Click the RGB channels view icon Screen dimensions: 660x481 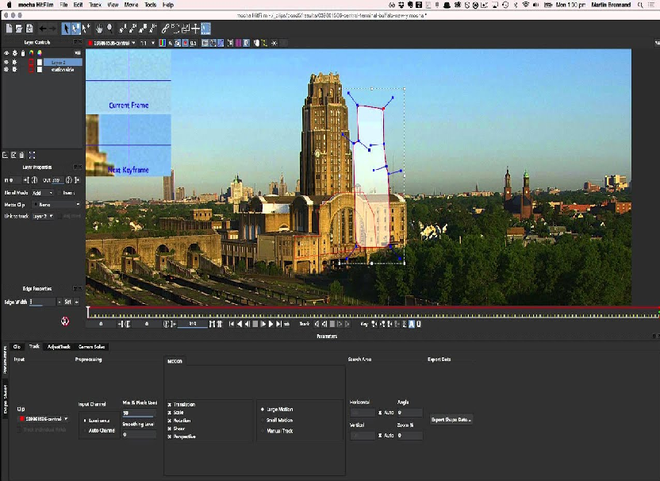(162, 43)
